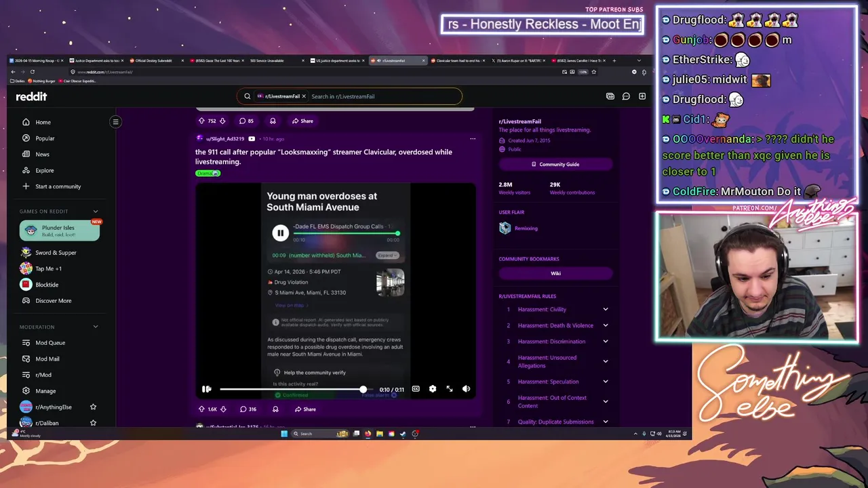Open video settings gear icon
Screen dimensions: 868x488
[433, 389]
